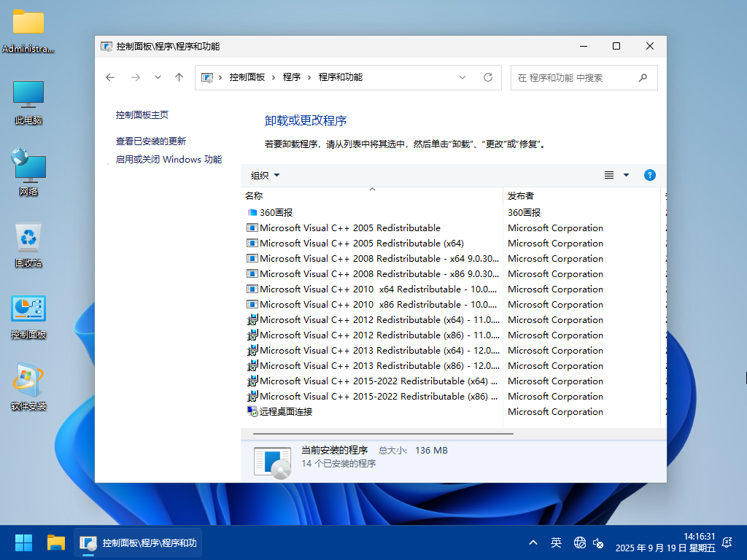Expand the 组织 dropdown menu
The image size is (747, 560).
[265, 175]
